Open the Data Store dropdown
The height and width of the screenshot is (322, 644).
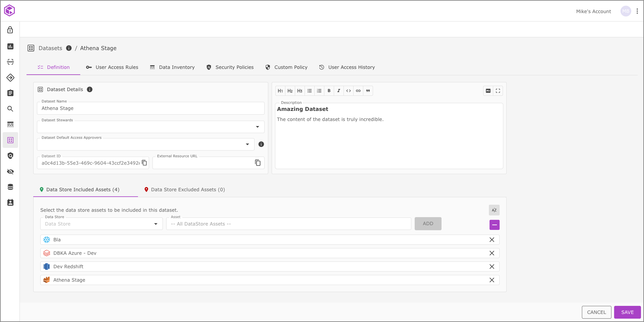(156, 224)
